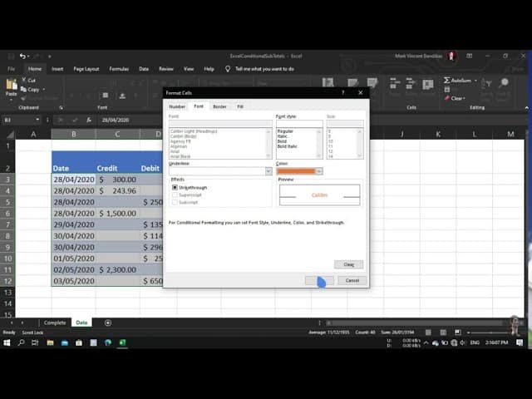Click the Cut scissors icon
Viewport: 532px width, 399px height.
pos(23,82)
